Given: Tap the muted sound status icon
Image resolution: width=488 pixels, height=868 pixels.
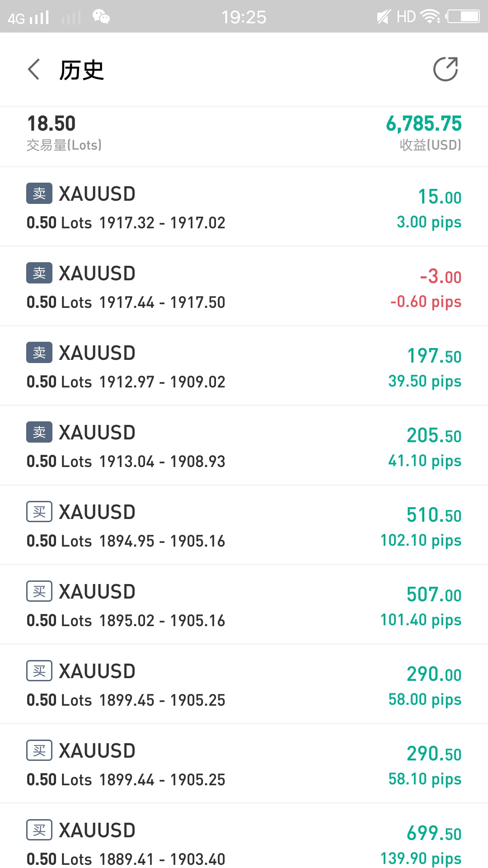Looking at the screenshot, I should pos(383,17).
